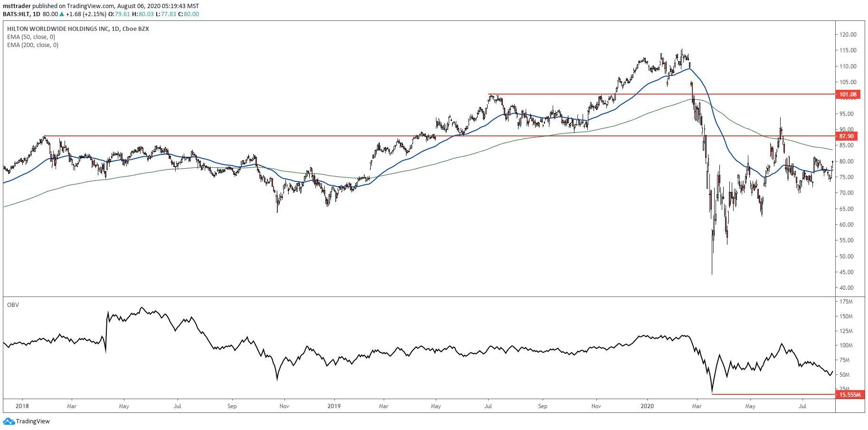Screen dimensions: 868x430
Task: Click 110.00 on the price axis
Action: [848, 67]
